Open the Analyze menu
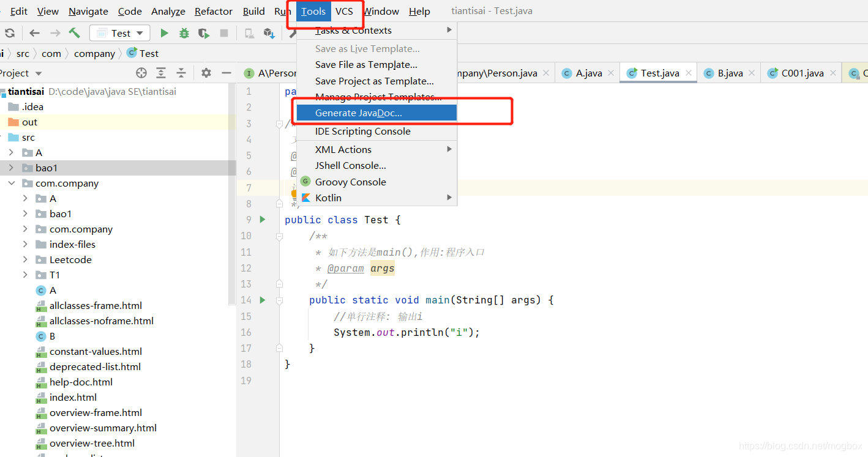Viewport: 868px width, 457px height. (168, 11)
